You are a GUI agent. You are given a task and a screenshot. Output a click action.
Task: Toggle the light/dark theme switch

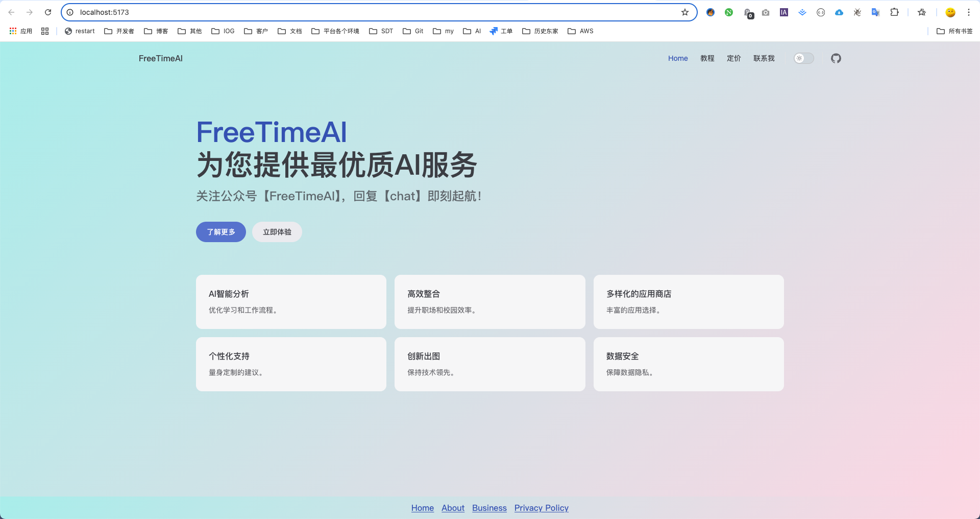click(803, 58)
